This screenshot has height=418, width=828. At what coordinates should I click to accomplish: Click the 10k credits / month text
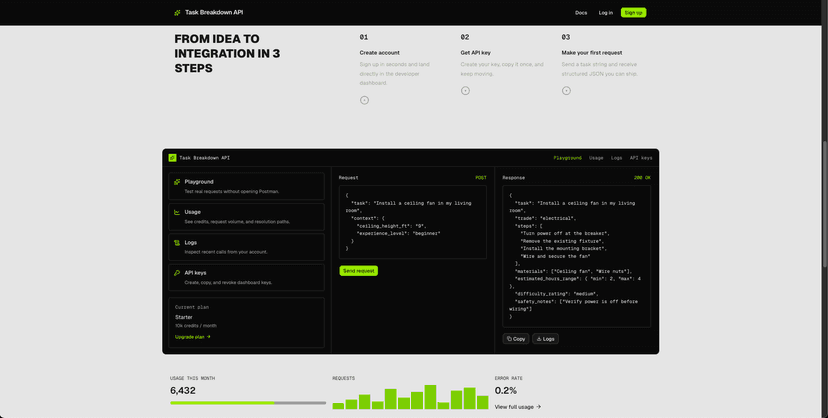coord(196,326)
